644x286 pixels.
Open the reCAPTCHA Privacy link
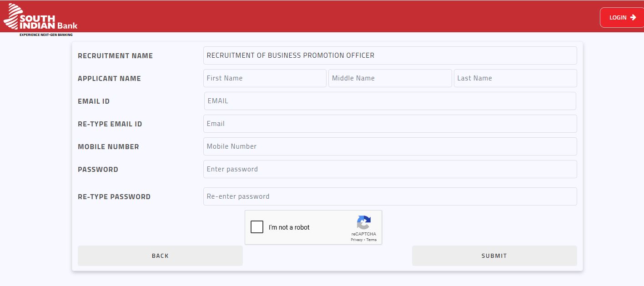pos(356,240)
